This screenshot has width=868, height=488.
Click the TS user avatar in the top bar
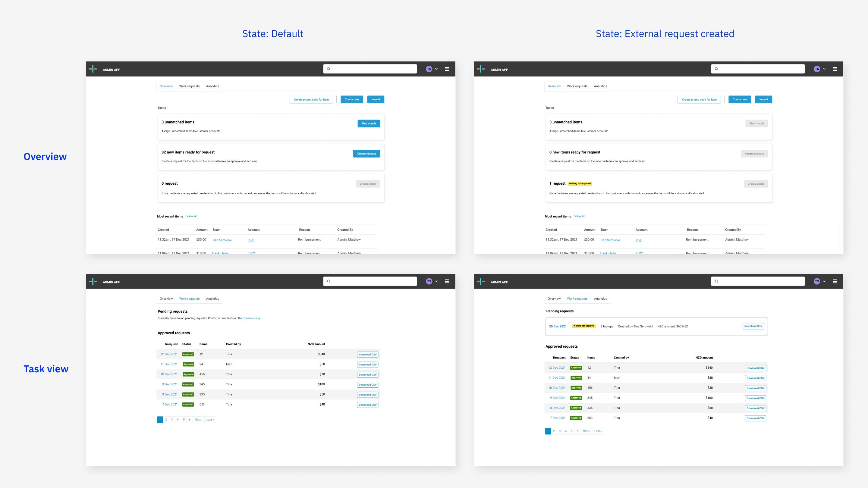429,69
